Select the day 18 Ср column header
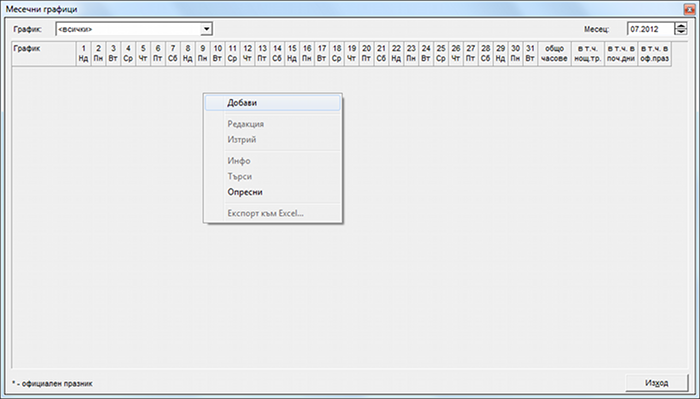 point(337,54)
